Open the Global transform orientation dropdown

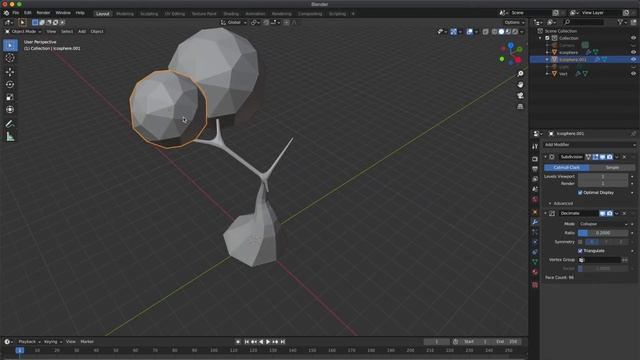point(233,22)
